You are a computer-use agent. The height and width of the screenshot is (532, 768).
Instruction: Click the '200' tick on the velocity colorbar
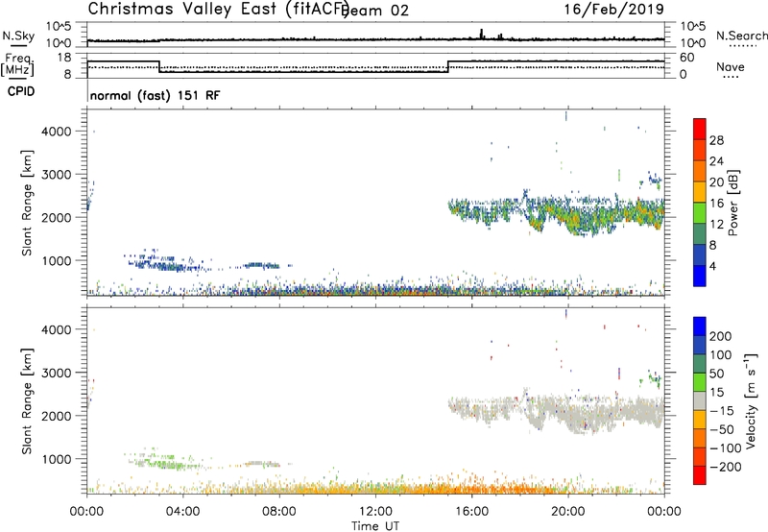coord(721,336)
